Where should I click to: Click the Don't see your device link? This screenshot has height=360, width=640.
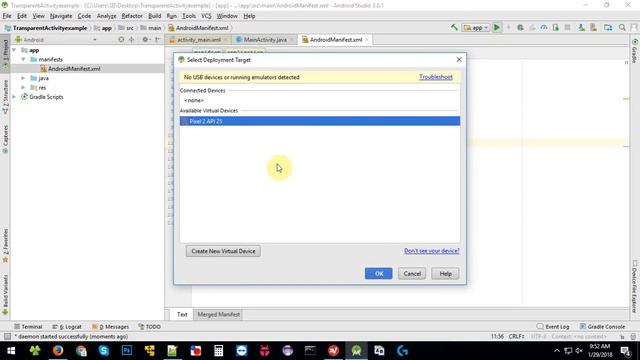[x=432, y=251]
